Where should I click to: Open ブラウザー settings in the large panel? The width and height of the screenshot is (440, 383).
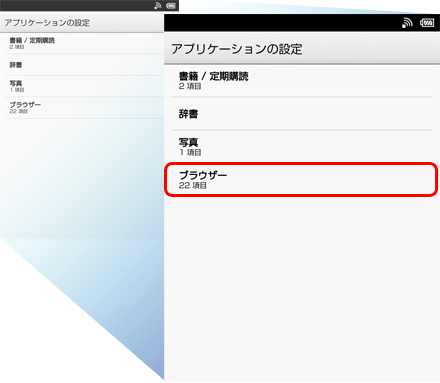click(x=302, y=180)
